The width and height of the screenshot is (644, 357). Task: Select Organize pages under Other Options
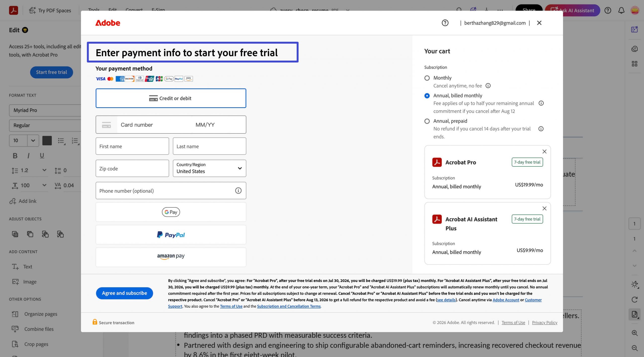35,314
